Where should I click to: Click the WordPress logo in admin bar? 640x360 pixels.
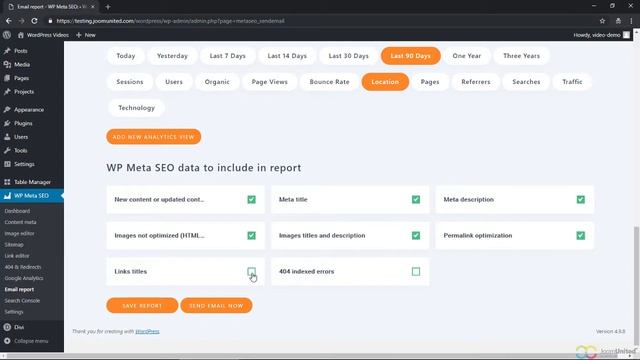coord(7,35)
